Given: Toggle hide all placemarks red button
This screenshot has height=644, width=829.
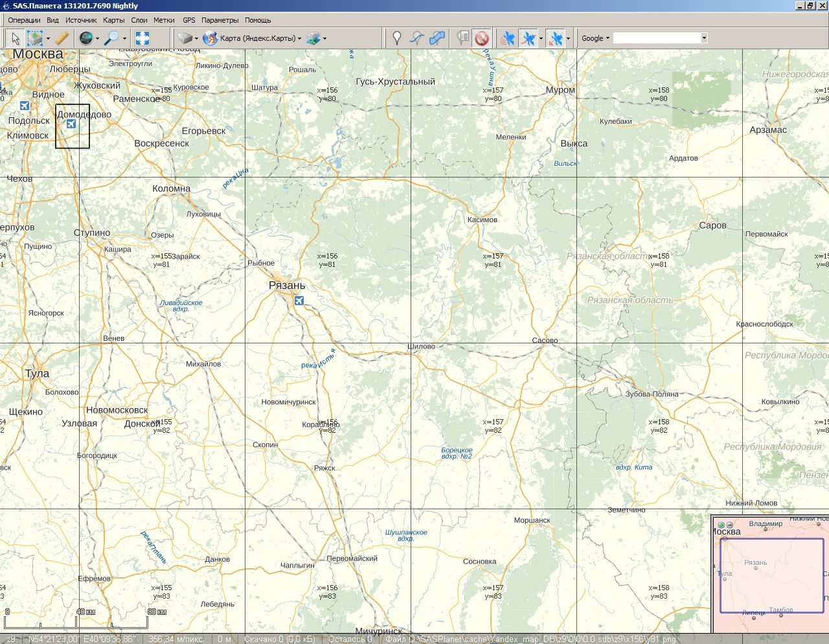Looking at the screenshot, I should click(481, 38).
